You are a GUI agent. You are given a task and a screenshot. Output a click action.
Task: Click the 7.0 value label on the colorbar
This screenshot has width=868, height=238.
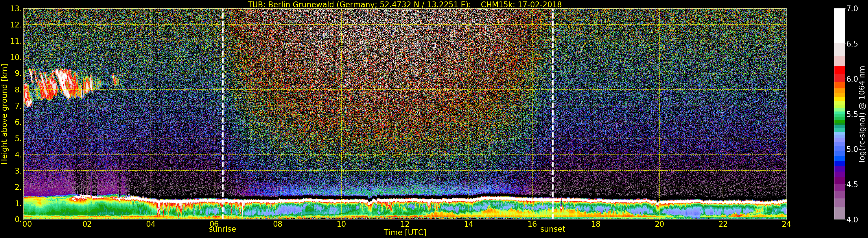coord(852,9)
